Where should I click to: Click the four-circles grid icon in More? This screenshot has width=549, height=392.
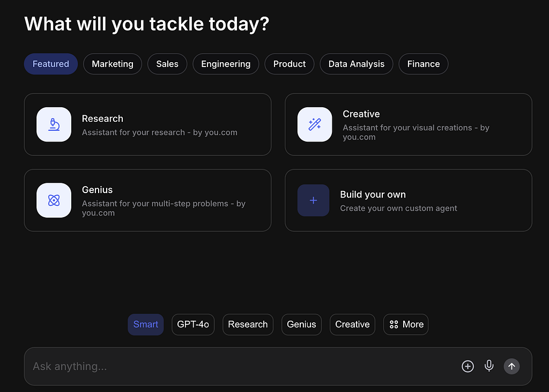pos(394,324)
